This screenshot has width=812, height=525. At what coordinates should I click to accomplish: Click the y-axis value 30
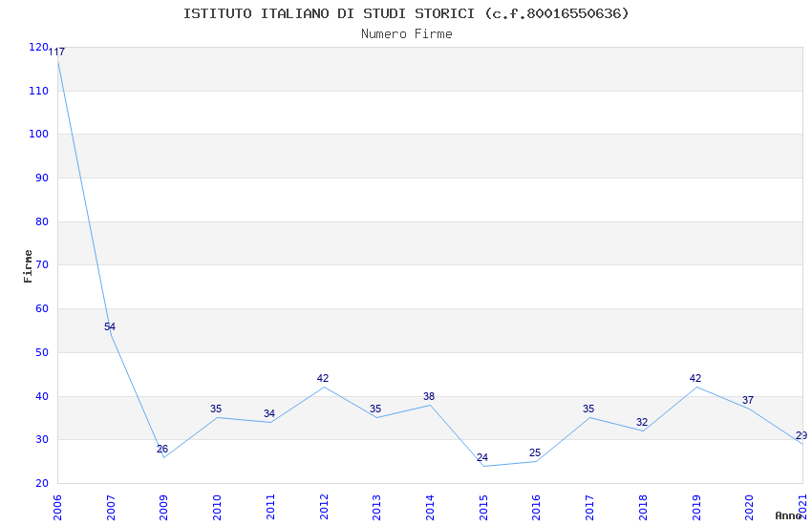coord(41,440)
